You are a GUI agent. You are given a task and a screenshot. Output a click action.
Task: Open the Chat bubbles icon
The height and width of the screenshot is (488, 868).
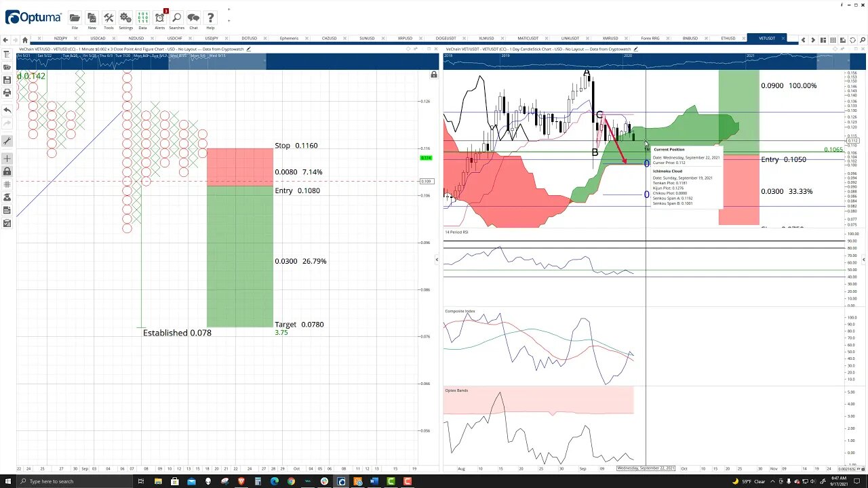point(193,18)
